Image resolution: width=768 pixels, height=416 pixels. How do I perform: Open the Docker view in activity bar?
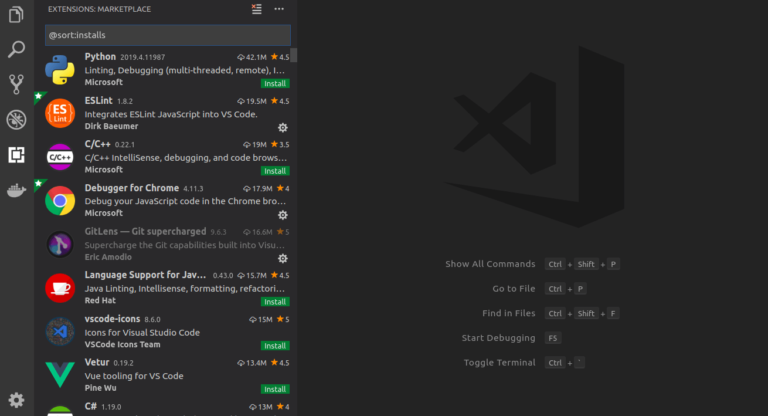tap(16, 190)
